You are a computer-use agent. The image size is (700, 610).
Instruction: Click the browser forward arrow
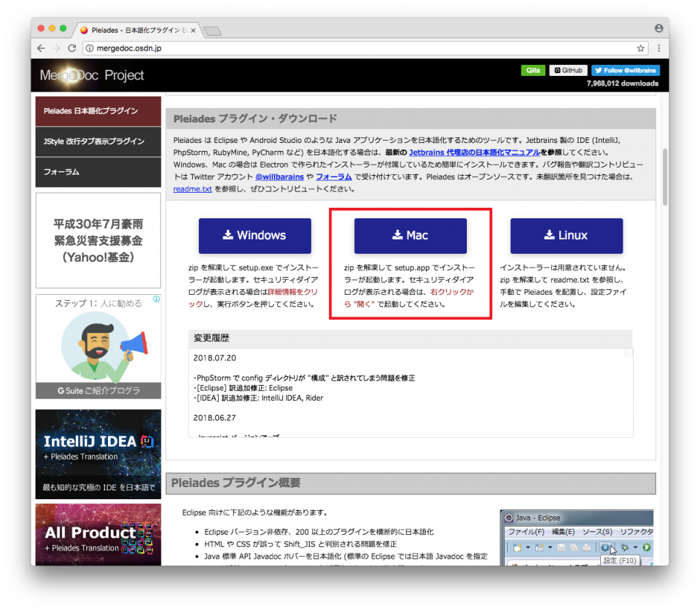tap(57, 48)
